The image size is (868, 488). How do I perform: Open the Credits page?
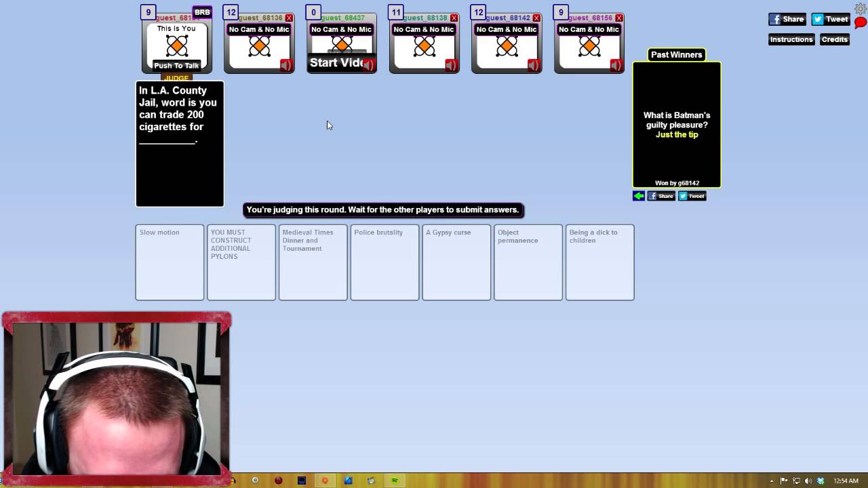[x=835, y=39]
